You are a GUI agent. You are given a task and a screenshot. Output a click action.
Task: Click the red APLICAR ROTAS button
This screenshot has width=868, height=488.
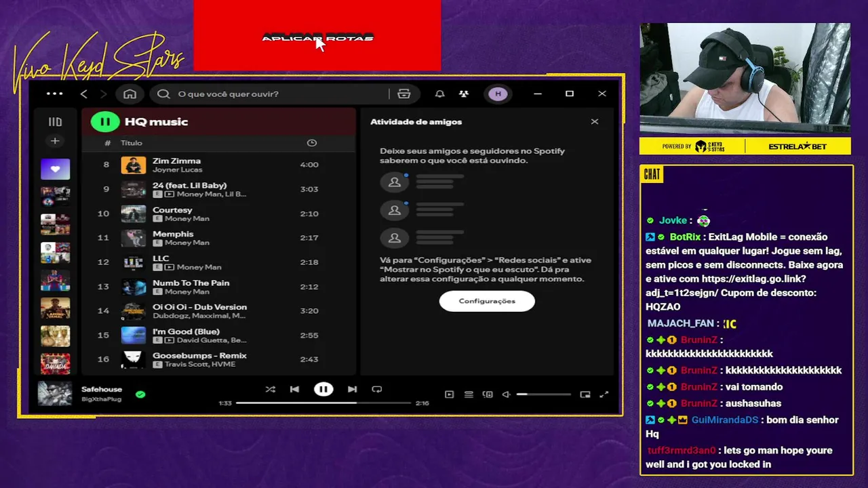click(317, 36)
